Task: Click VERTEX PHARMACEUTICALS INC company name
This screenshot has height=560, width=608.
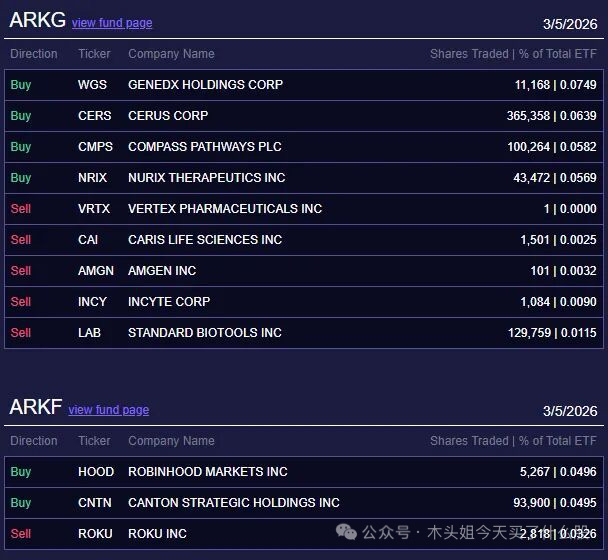Action: pyautogui.click(x=225, y=209)
